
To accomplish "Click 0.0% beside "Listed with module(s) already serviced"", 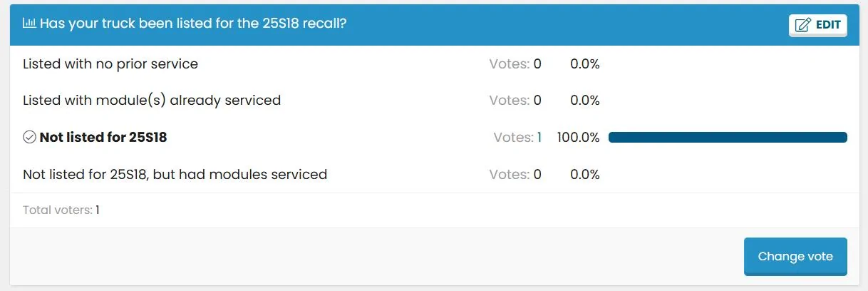I will pos(584,101).
